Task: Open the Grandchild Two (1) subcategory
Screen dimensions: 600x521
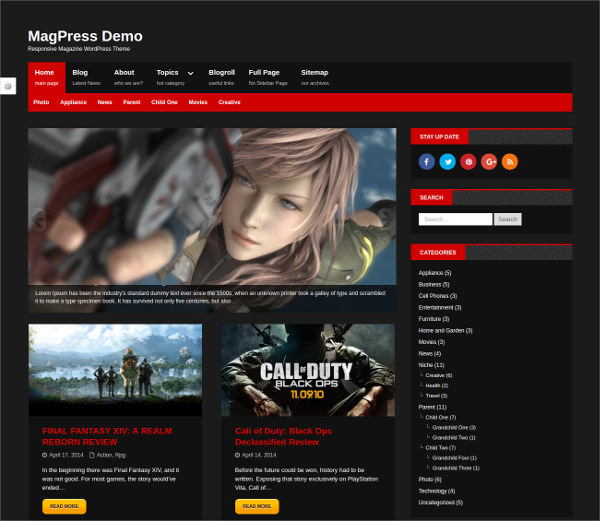Action: pyautogui.click(x=454, y=438)
